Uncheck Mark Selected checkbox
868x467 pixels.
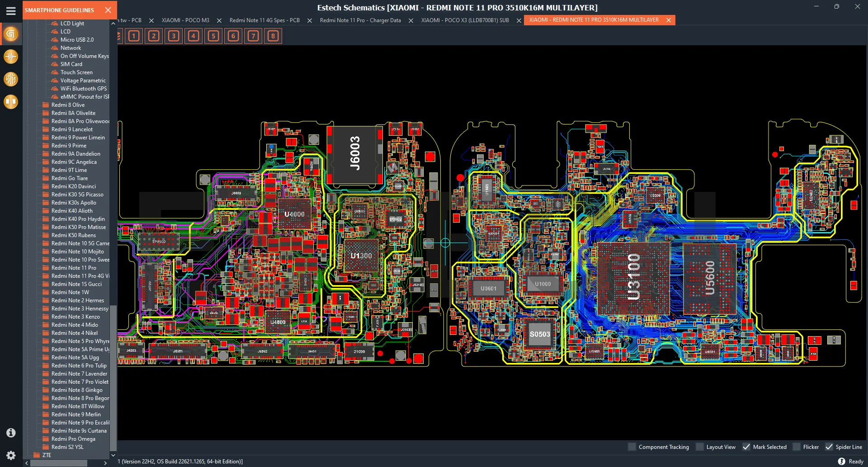point(746,447)
